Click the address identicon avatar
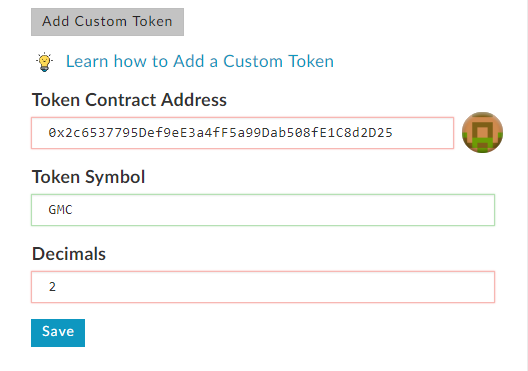 [x=482, y=133]
